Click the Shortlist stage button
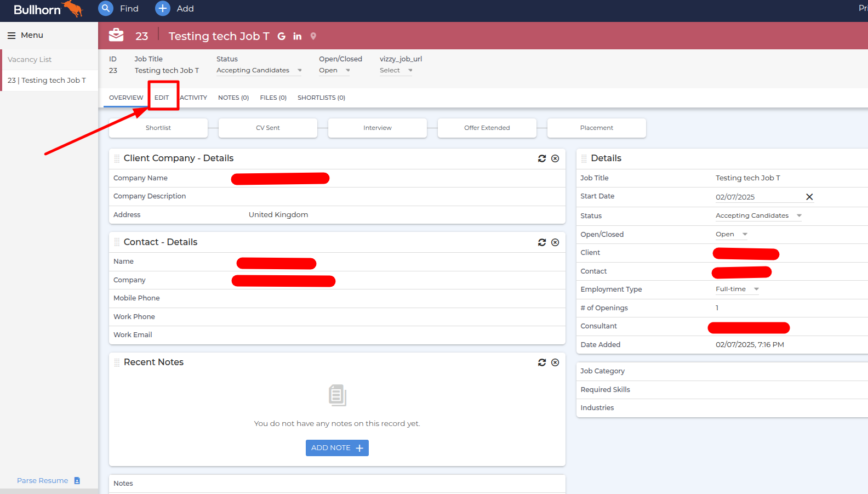The height and width of the screenshot is (494, 868). pyautogui.click(x=158, y=128)
